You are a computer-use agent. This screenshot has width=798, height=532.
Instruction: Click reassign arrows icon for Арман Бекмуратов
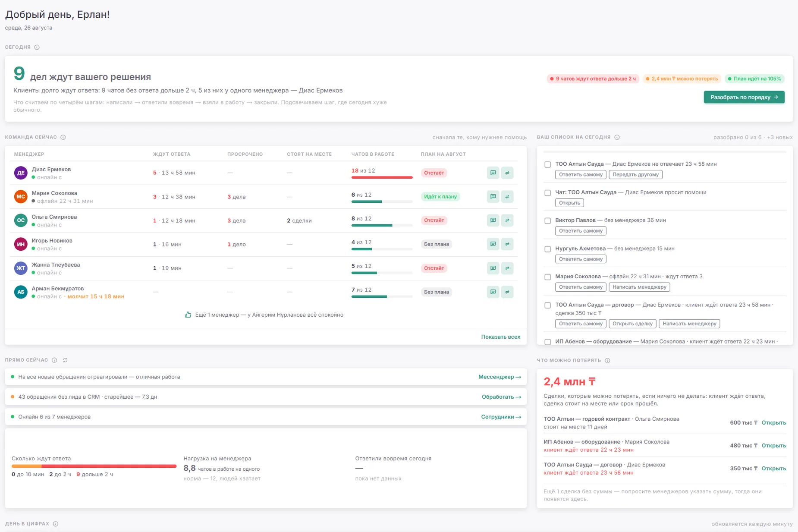click(x=507, y=292)
